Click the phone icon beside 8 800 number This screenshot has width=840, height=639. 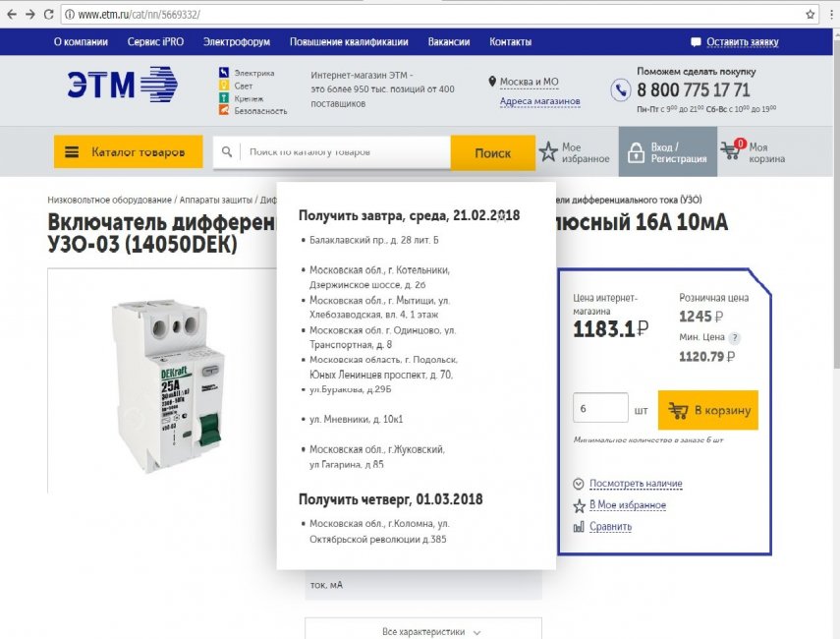click(621, 90)
